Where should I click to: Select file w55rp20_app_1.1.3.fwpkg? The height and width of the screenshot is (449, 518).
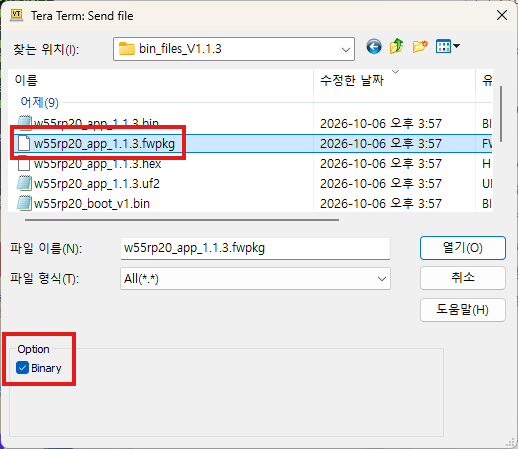tap(104, 144)
